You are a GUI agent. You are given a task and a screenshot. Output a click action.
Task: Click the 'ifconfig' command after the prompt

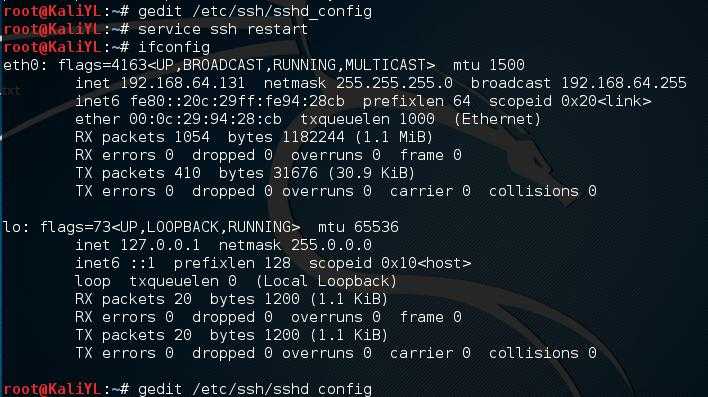click(x=174, y=47)
